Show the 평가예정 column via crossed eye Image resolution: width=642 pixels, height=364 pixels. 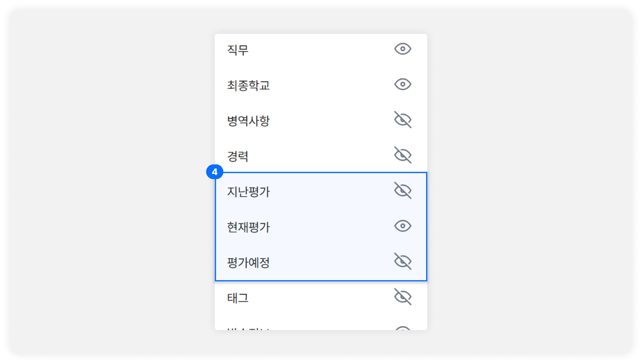[403, 262]
